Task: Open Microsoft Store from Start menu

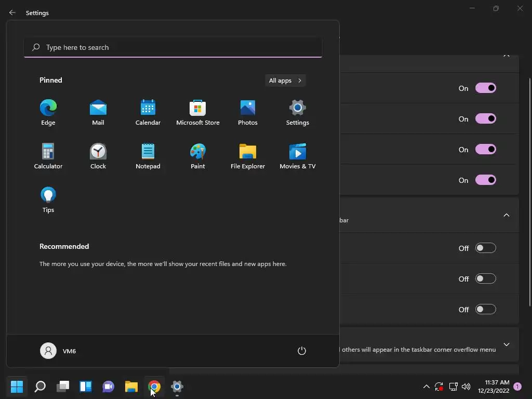Action: pyautogui.click(x=198, y=113)
